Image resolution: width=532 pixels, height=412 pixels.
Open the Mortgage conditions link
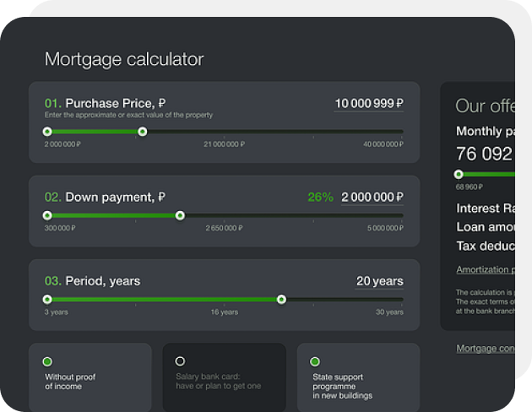(x=486, y=349)
